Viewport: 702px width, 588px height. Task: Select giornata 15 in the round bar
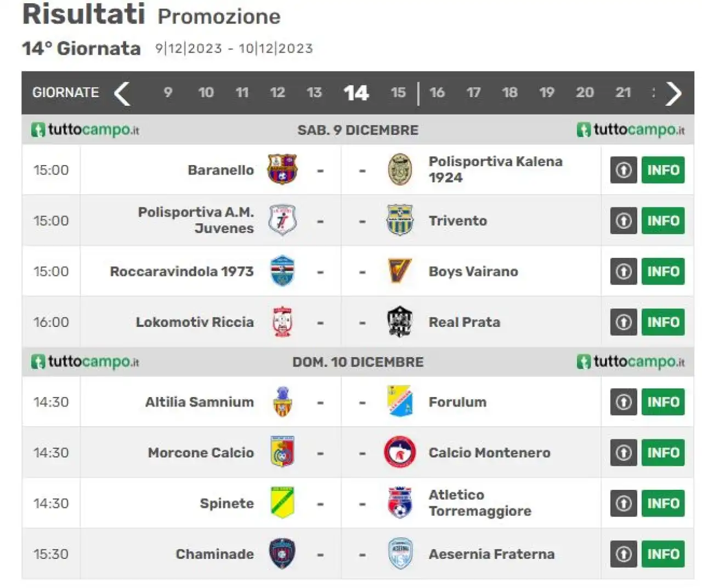click(x=398, y=93)
